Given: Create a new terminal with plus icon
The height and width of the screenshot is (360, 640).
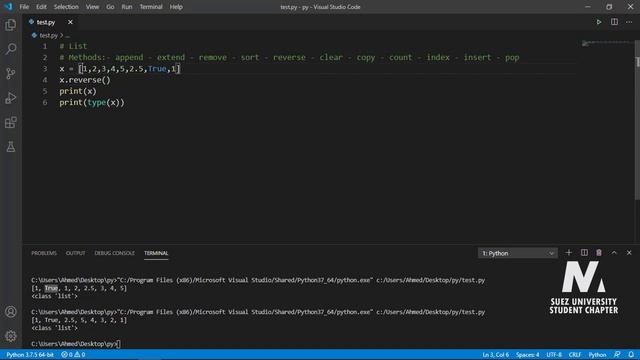Looking at the screenshot, I should 569,253.
